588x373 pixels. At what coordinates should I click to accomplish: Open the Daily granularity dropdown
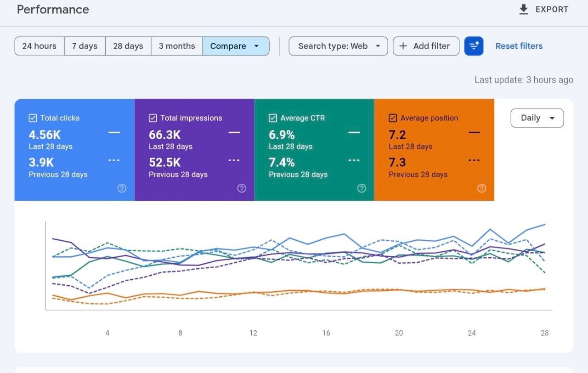537,118
